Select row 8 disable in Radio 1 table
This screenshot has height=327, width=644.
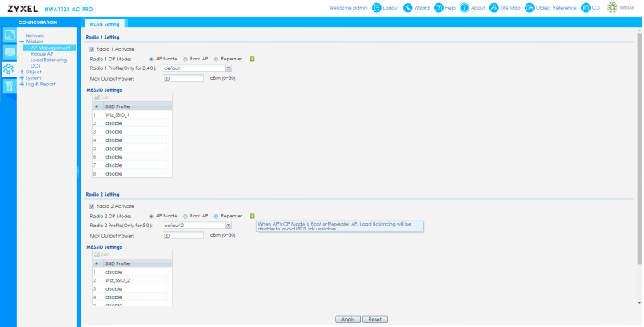[129, 174]
